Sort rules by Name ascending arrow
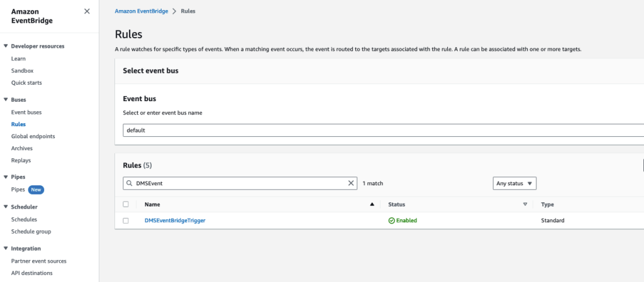The image size is (644, 282). click(x=372, y=204)
